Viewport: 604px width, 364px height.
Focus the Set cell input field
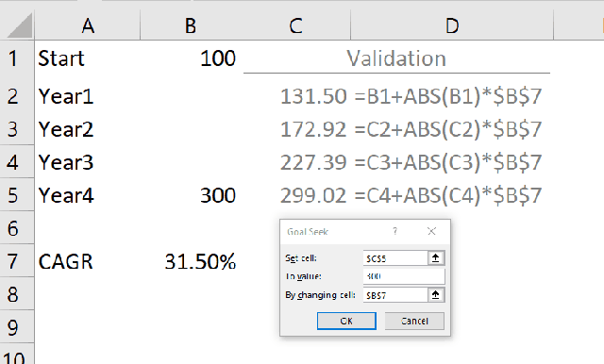(395, 258)
